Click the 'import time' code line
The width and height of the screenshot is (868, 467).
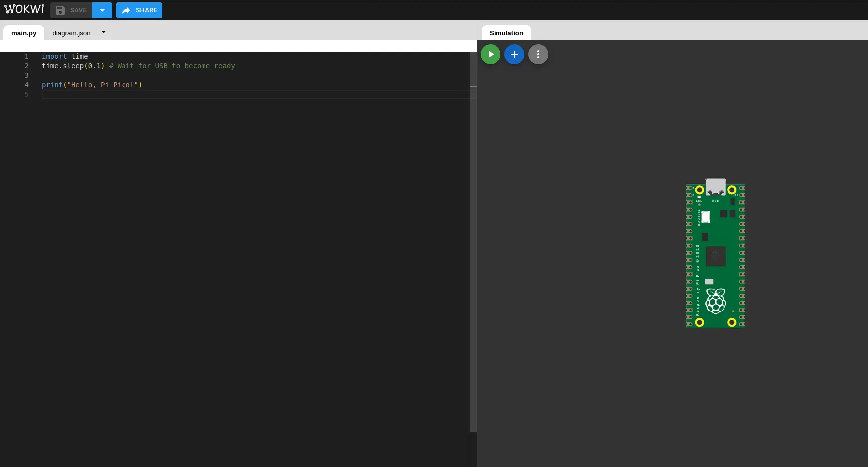point(65,56)
